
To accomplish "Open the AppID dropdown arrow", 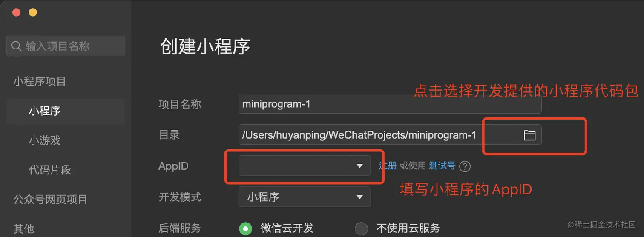I will [360, 166].
